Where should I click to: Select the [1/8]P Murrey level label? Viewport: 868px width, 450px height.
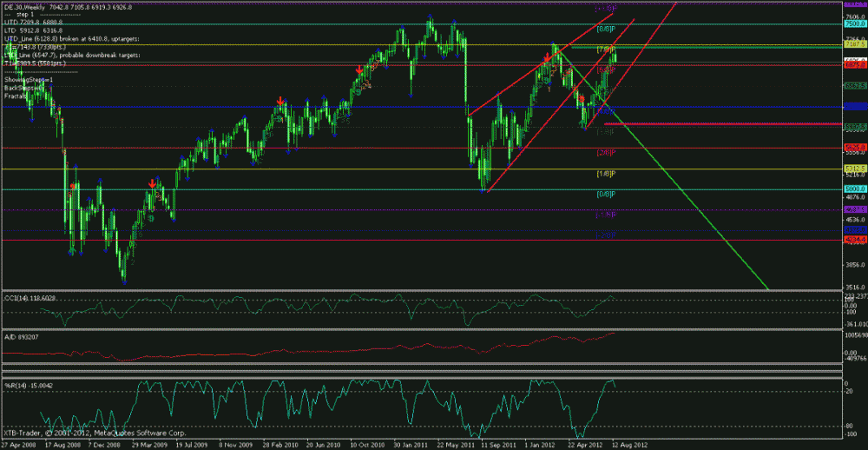point(605,173)
